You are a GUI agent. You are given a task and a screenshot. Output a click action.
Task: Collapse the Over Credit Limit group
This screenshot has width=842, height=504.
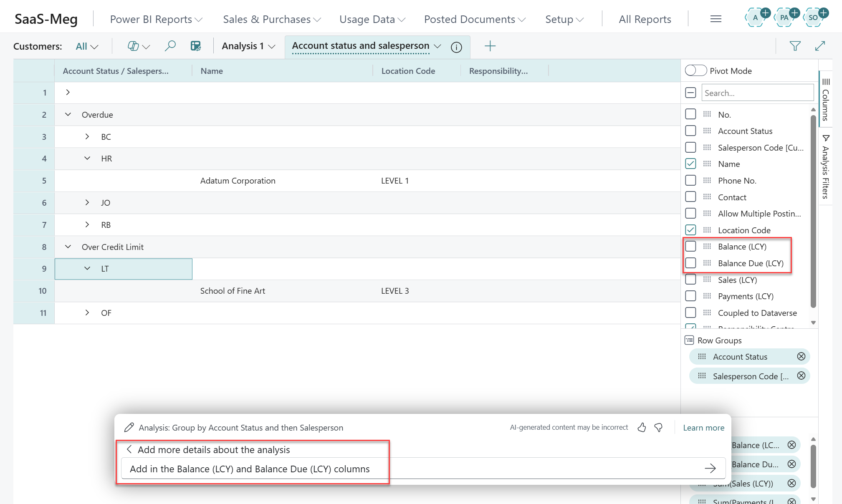coord(68,247)
